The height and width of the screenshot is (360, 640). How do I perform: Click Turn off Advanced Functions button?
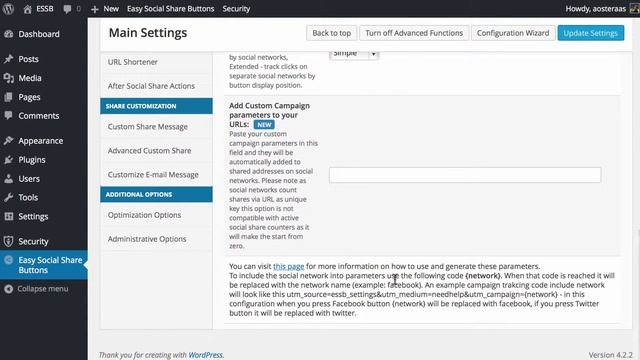point(414,33)
